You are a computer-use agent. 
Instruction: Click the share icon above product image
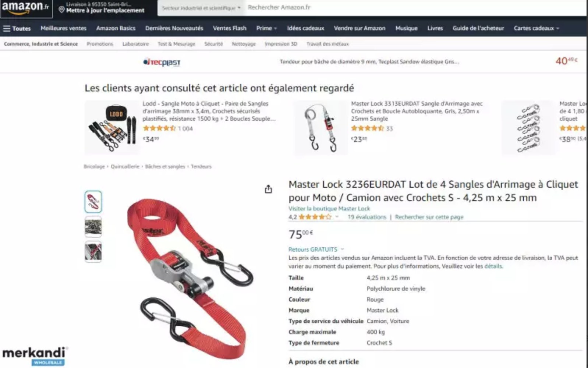click(268, 189)
